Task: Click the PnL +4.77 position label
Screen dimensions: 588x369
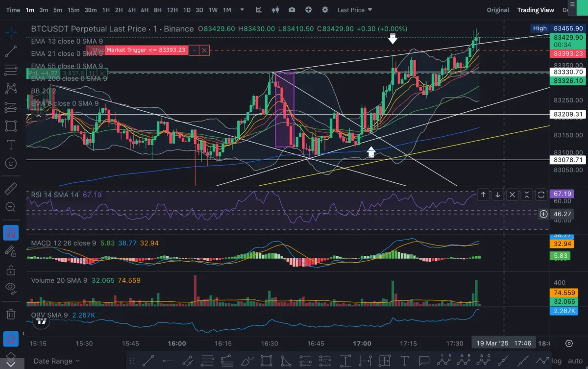Action: (43, 74)
